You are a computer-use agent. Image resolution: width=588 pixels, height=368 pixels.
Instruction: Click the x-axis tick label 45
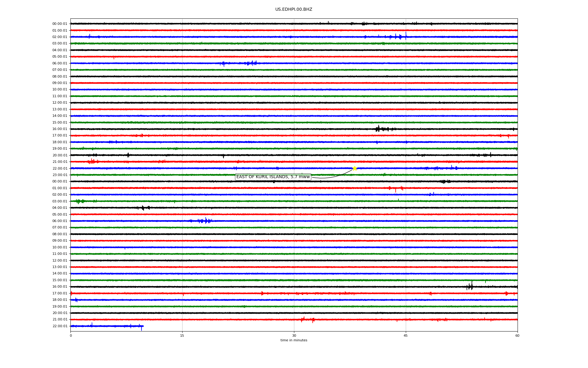(406, 335)
